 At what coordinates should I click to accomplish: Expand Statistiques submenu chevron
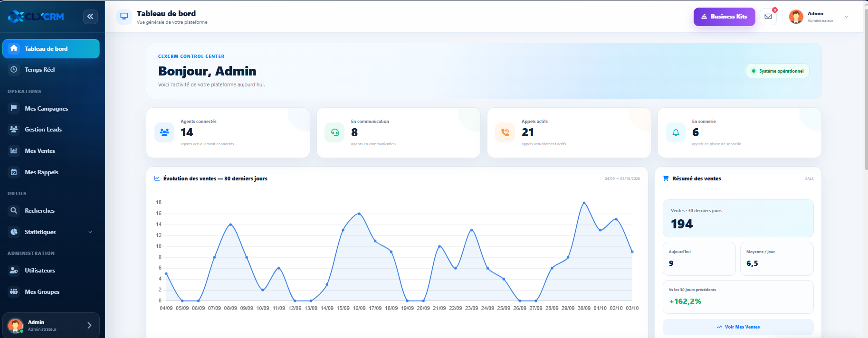pyautogui.click(x=90, y=232)
